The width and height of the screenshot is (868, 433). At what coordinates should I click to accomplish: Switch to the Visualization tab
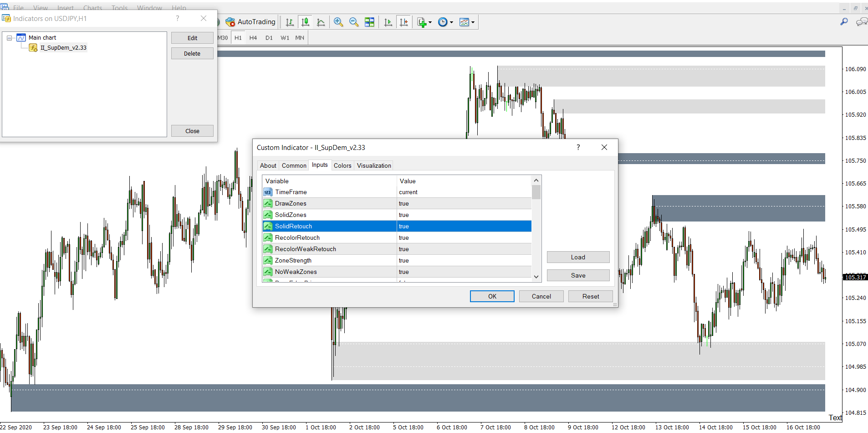(374, 166)
